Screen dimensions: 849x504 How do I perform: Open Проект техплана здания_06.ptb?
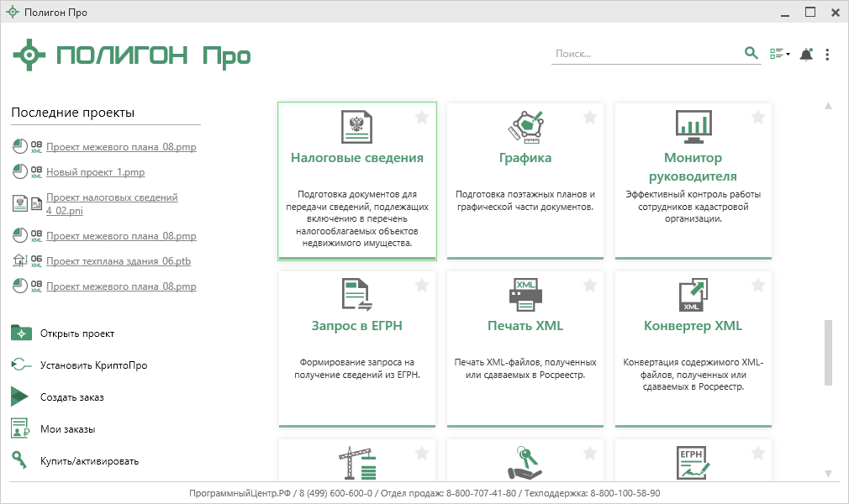[119, 261]
